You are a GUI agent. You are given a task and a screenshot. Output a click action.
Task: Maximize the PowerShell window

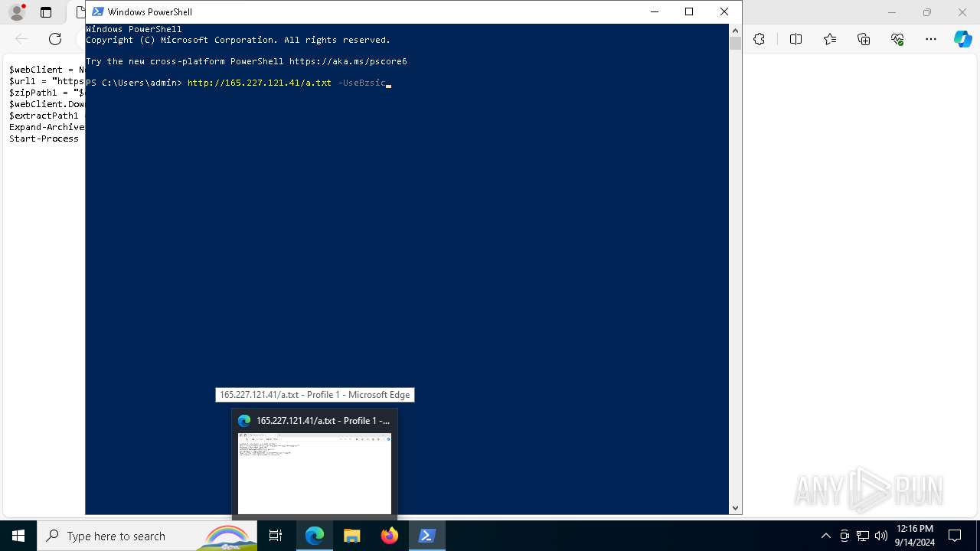click(689, 11)
